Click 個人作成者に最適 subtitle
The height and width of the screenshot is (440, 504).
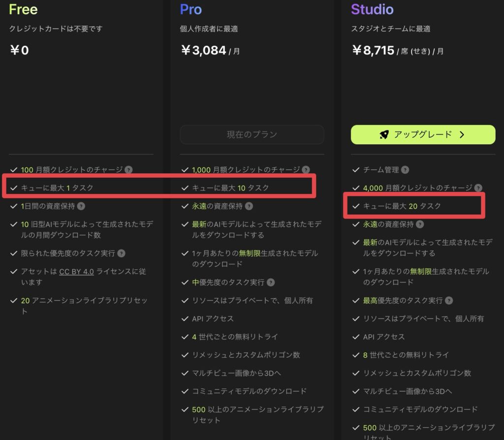pos(209,29)
